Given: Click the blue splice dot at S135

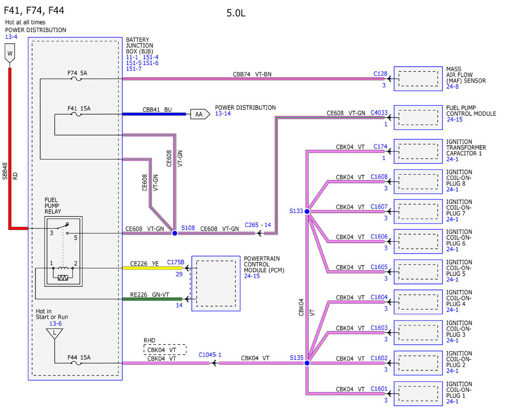Looking at the screenshot, I should coord(307,363).
